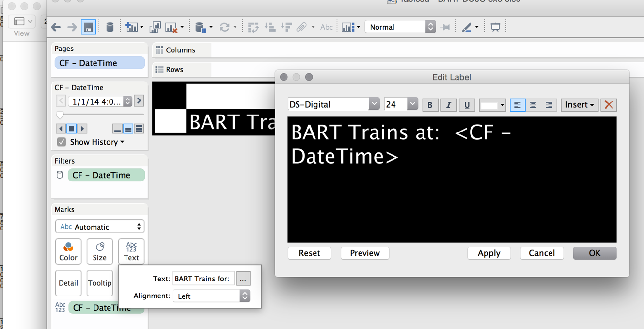Click the Sort Ascending icon
Screen dimensions: 644x329
(x=270, y=27)
